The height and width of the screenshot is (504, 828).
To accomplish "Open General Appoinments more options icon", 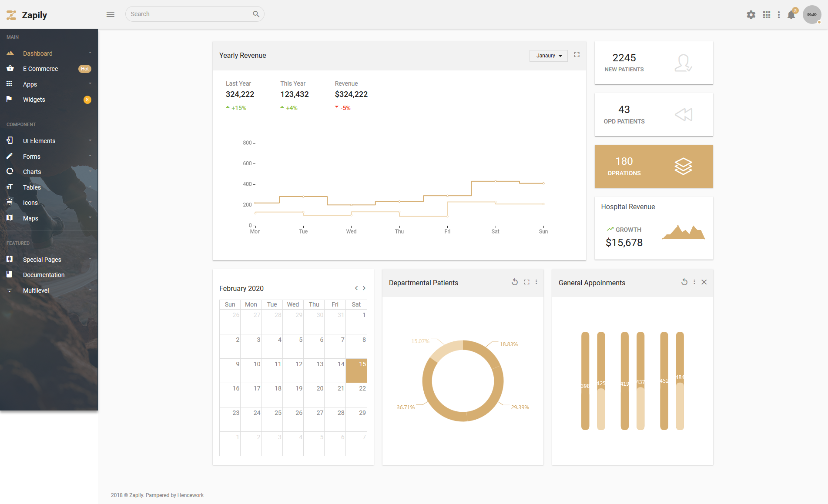I will [694, 282].
